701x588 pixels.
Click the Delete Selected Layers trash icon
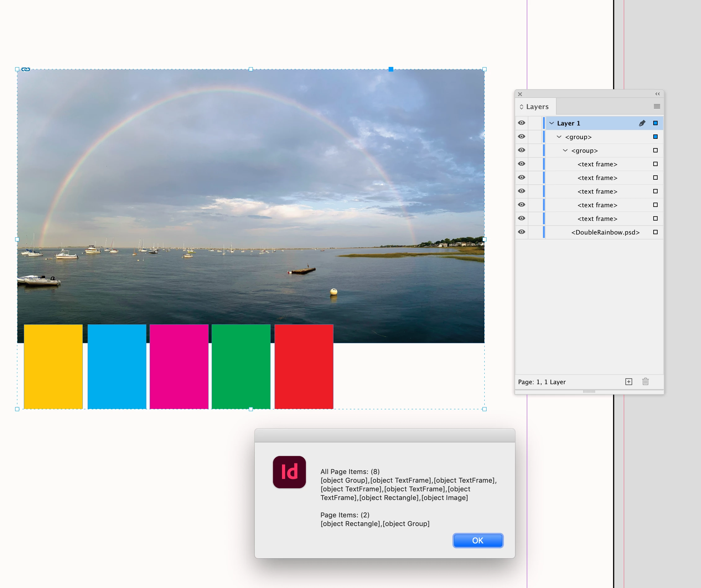tap(645, 381)
